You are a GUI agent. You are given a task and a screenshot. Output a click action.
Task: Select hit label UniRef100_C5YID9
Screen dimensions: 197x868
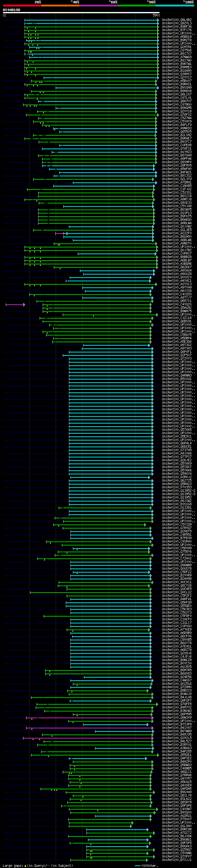(177, 525)
